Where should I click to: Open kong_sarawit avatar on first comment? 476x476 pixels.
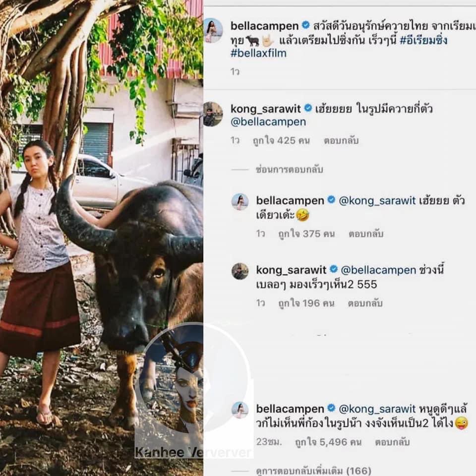point(213,114)
